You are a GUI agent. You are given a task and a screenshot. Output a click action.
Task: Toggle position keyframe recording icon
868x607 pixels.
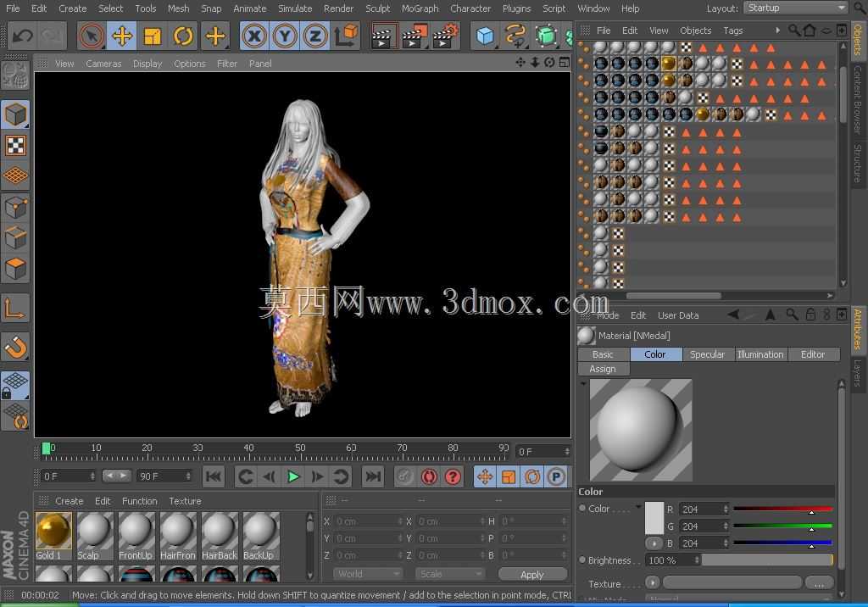(485, 476)
